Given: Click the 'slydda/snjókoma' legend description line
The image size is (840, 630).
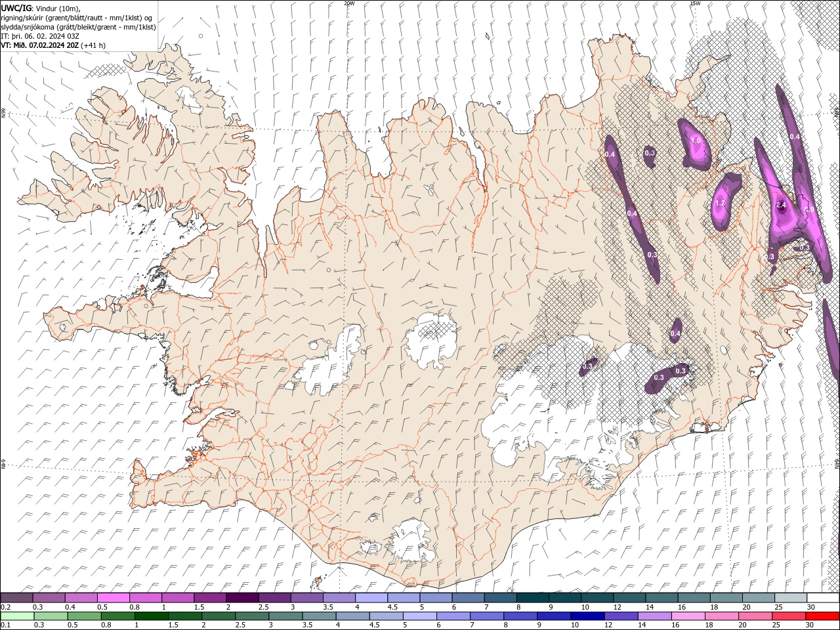Looking at the screenshot, I should coord(79,27).
